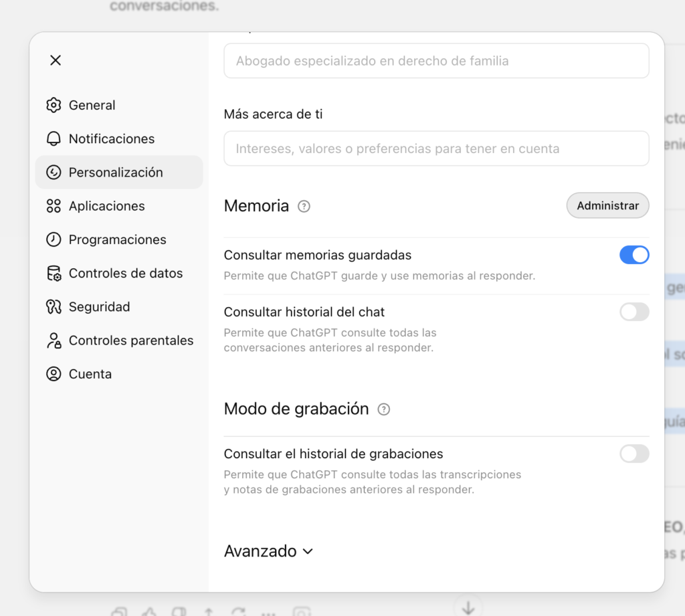
Task: Focus the Más acerca de ti field
Action: point(436,148)
